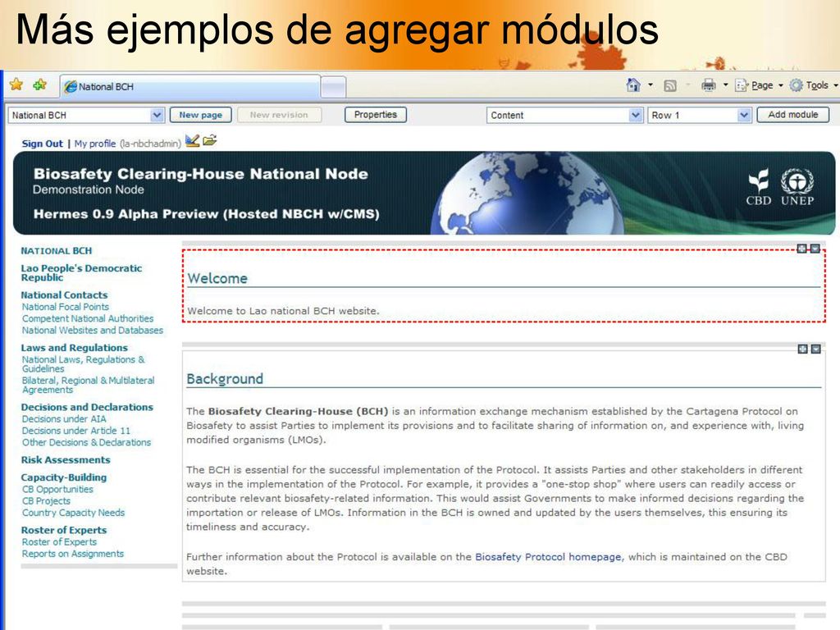The width and height of the screenshot is (840, 630).
Task: Open National Websites and Databases link
Action: [93, 331]
